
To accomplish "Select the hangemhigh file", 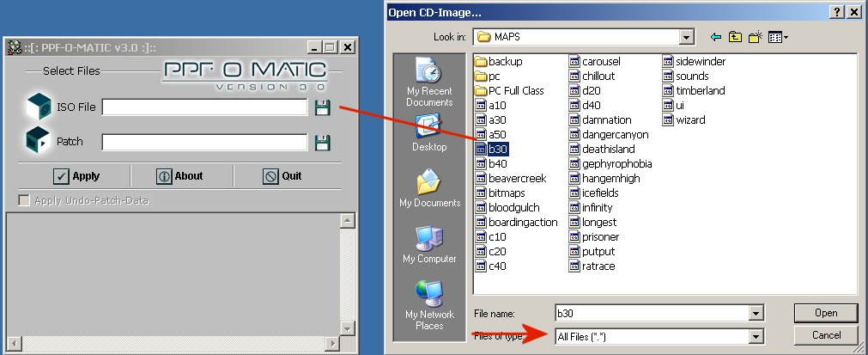I will 604,178.
